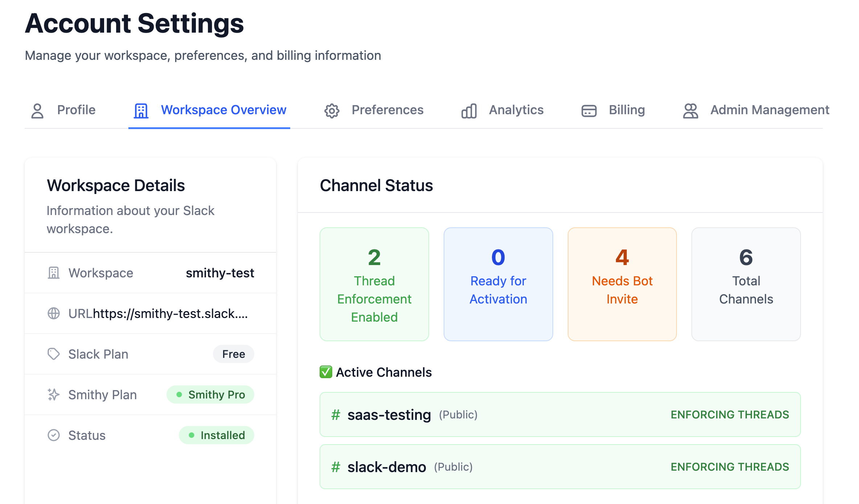
Task: Click the globe icon next to URL
Action: (x=54, y=313)
